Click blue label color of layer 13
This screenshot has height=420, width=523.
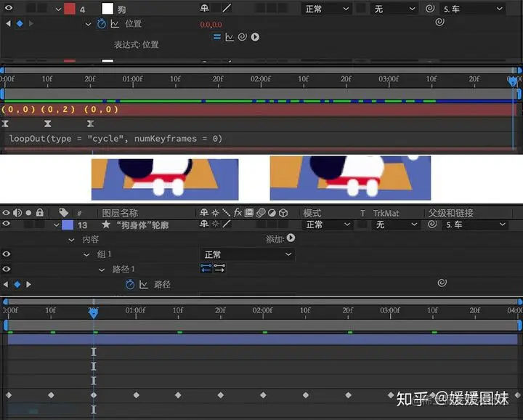(68, 225)
